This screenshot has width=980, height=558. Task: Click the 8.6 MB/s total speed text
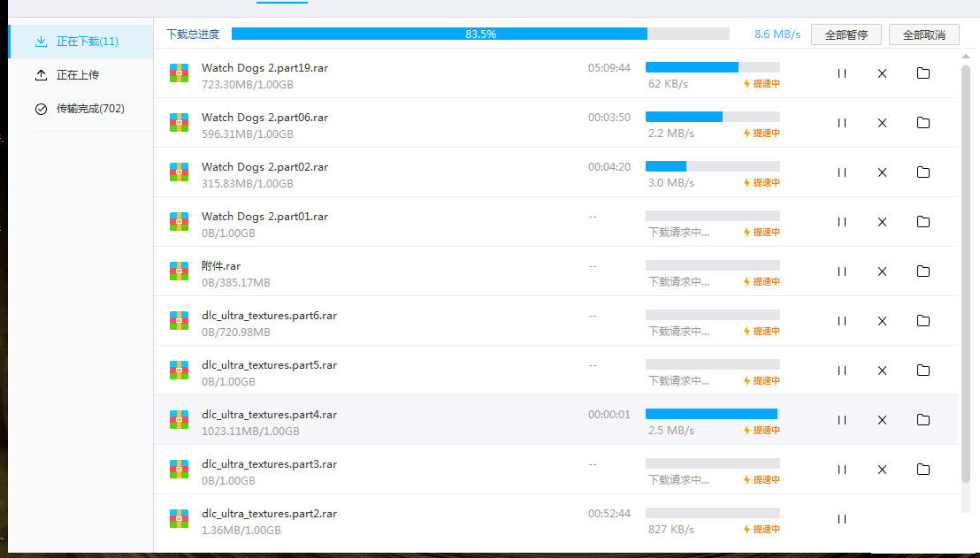[x=777, y=34]
